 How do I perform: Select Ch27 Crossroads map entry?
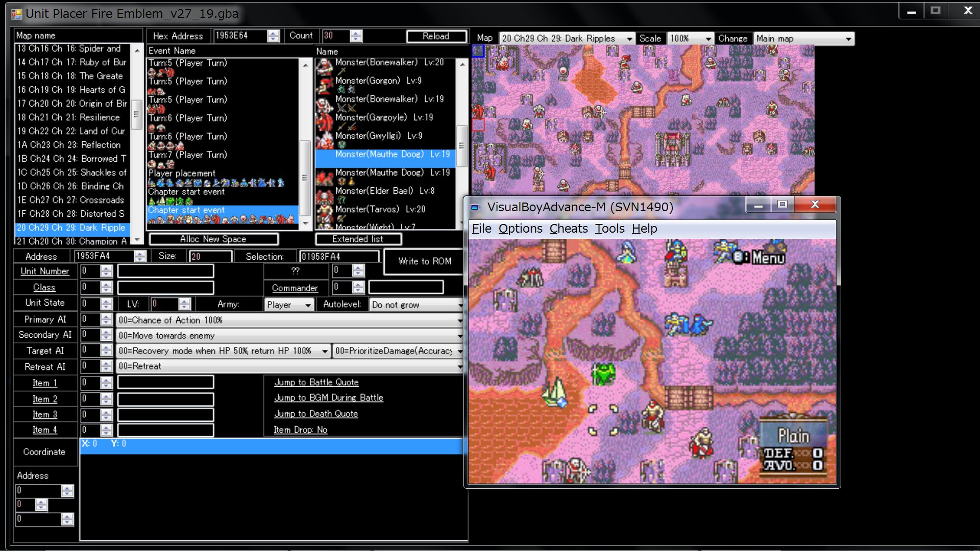[71, 200]
